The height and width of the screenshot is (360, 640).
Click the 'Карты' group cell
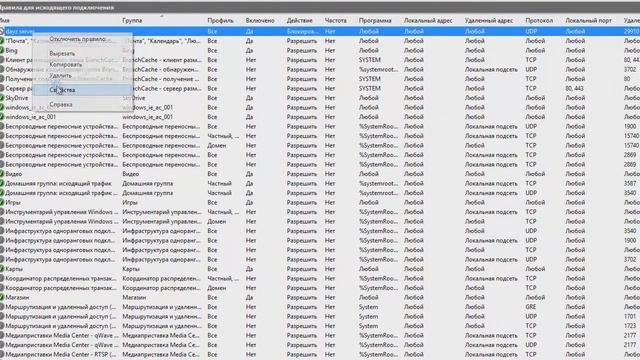tap(131, 269)
